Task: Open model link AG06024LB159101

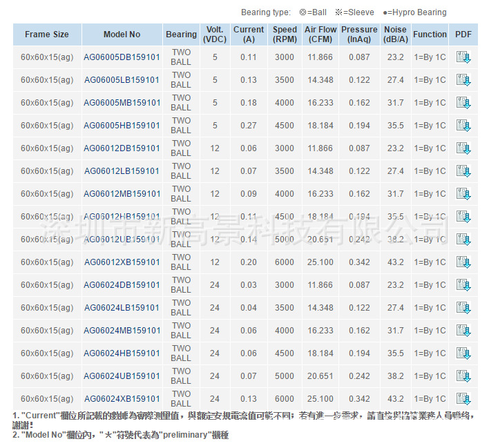Action: tap(122, 308)
